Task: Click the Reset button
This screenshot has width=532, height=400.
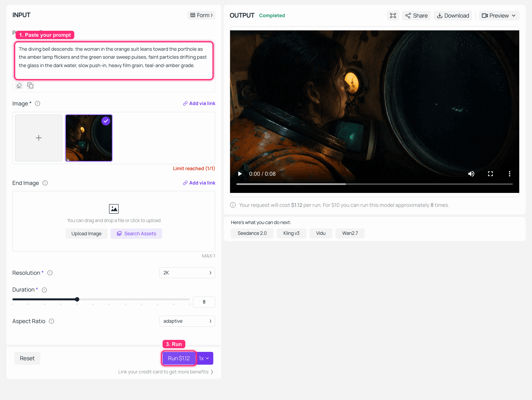Action: click(27, 358)
